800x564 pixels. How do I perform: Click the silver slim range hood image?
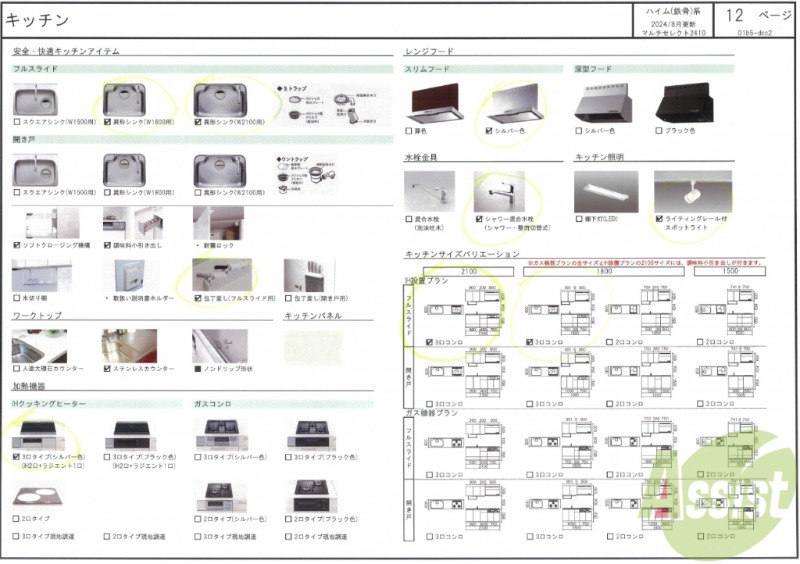pyautogui.click(x=517, y=103)
